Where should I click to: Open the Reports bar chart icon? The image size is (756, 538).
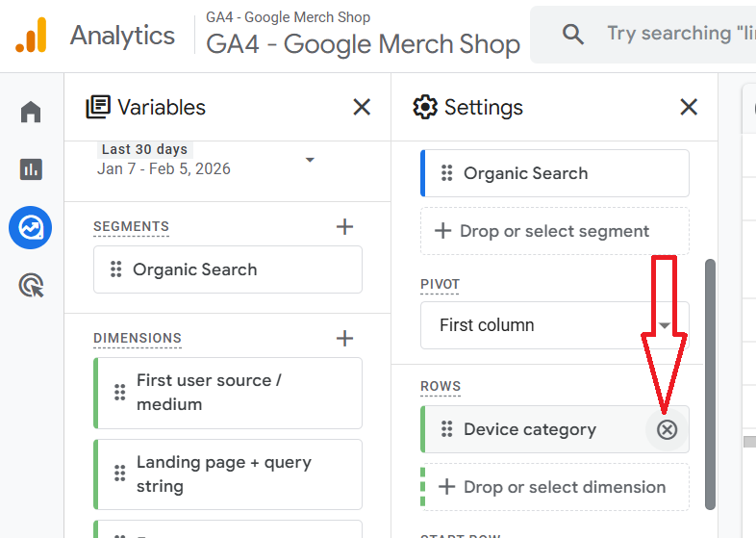click(x=31, y=169)
